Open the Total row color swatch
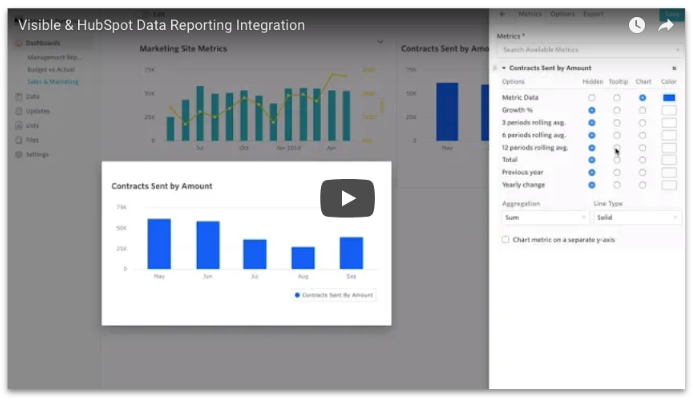This screenshot has width=693, height=401. (x=669, y=160)
